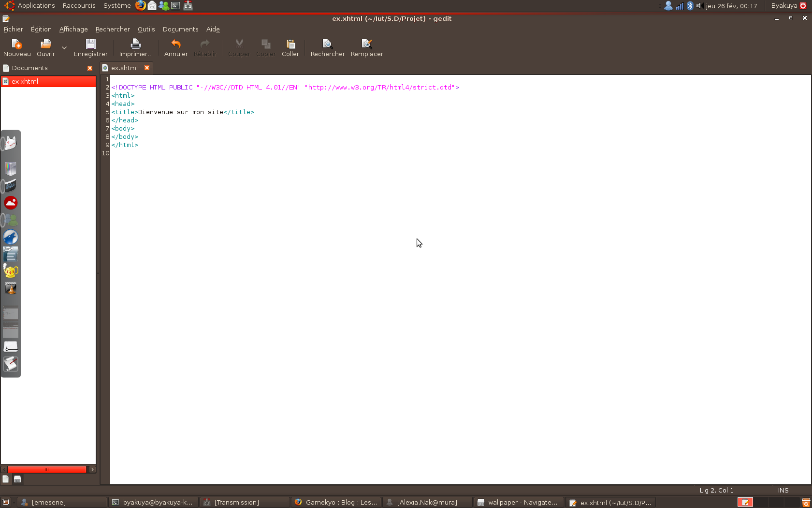The image size is (812, 508).
Task: Open the Remplacer (replace) toolbar icon
Action: [x=367, y=44]
